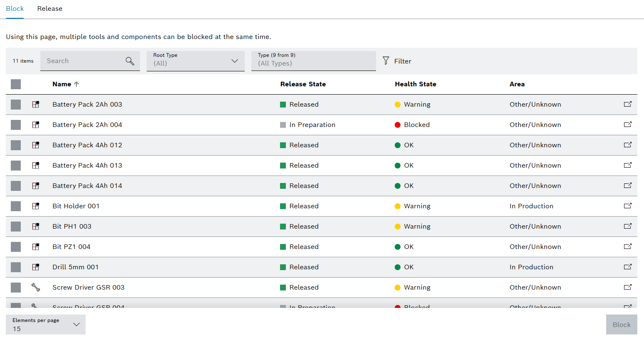Screen dimensions: 644x339
Task: Click In Production area of Bit Holder 001
Action: (531, 206)
